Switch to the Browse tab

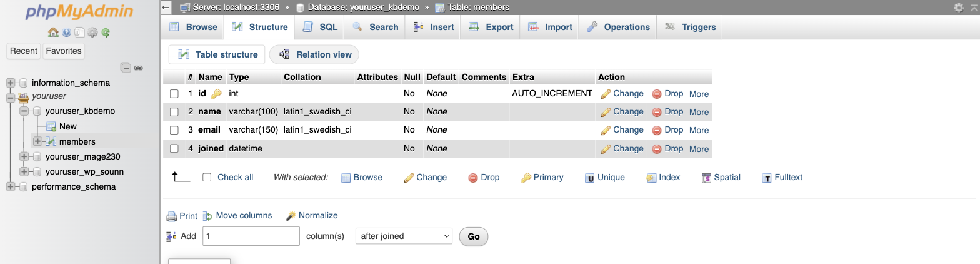pyautogui.click(x=194, y=27)
